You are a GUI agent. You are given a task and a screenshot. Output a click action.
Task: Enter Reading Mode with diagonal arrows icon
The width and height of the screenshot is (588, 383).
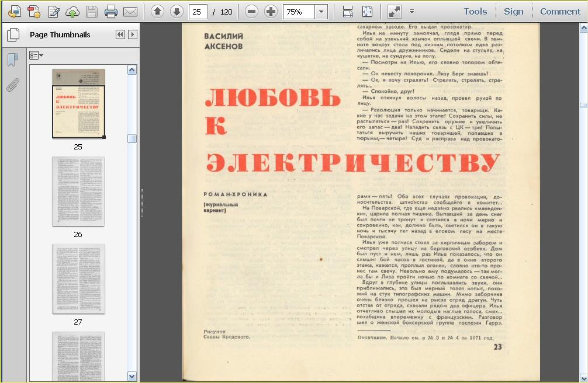point(395,11)
